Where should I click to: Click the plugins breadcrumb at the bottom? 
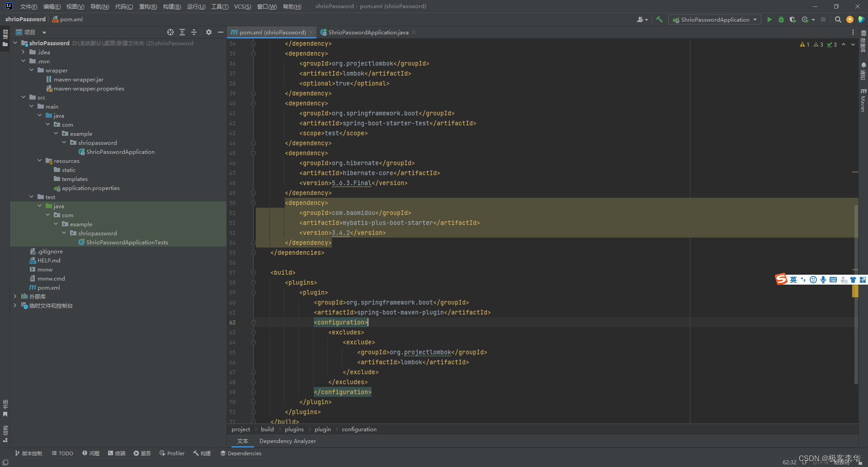294,429
